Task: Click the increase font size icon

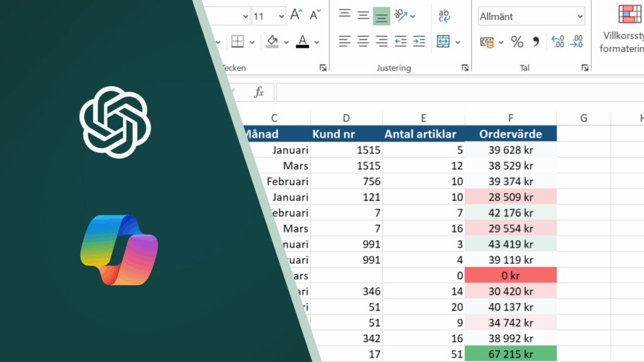Action: pos(297,15)
